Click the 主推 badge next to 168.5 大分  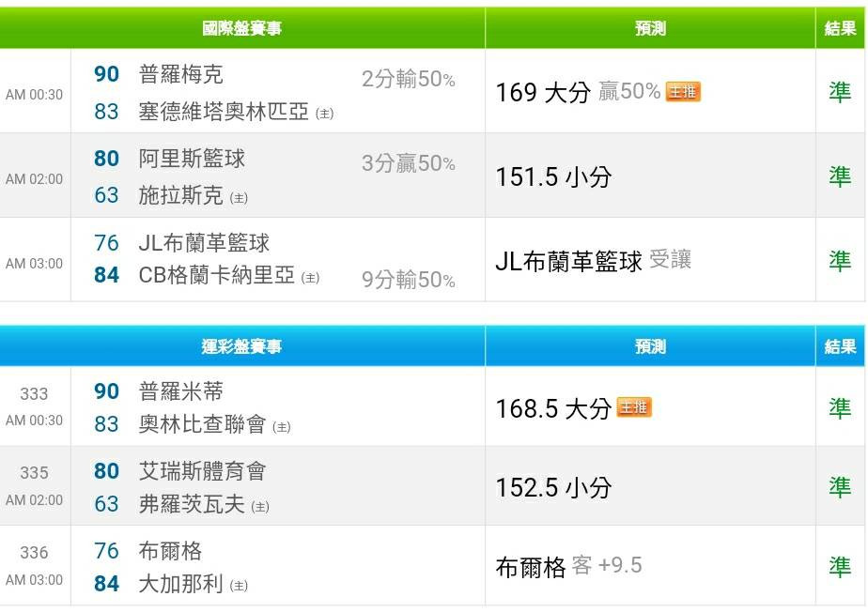[634, 407]
